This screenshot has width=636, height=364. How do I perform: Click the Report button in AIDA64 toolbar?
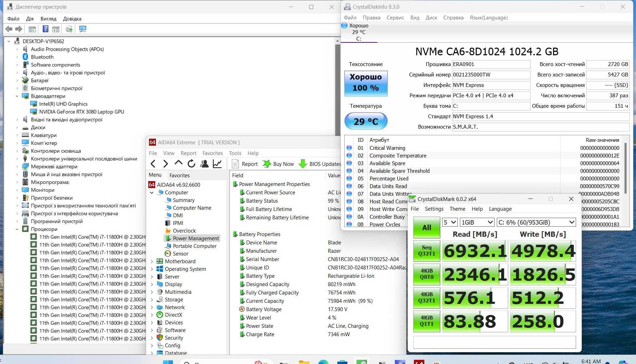click(245, 164)
